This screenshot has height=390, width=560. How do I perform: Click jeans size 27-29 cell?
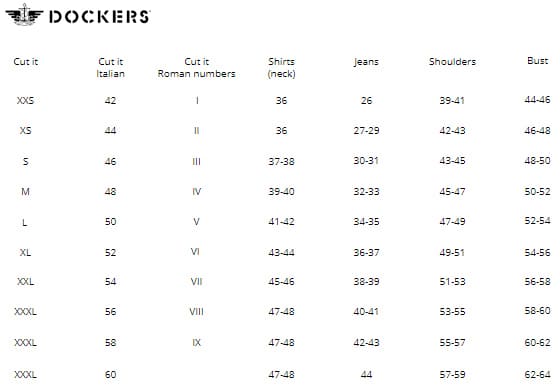[366, 130]
